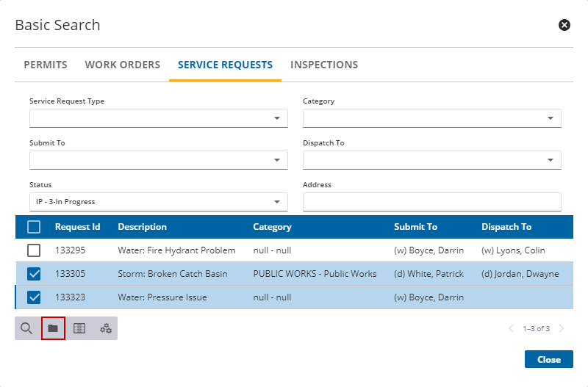Expand the Category dropdown
The image size is (588, 387).
(x=431, y=118)
